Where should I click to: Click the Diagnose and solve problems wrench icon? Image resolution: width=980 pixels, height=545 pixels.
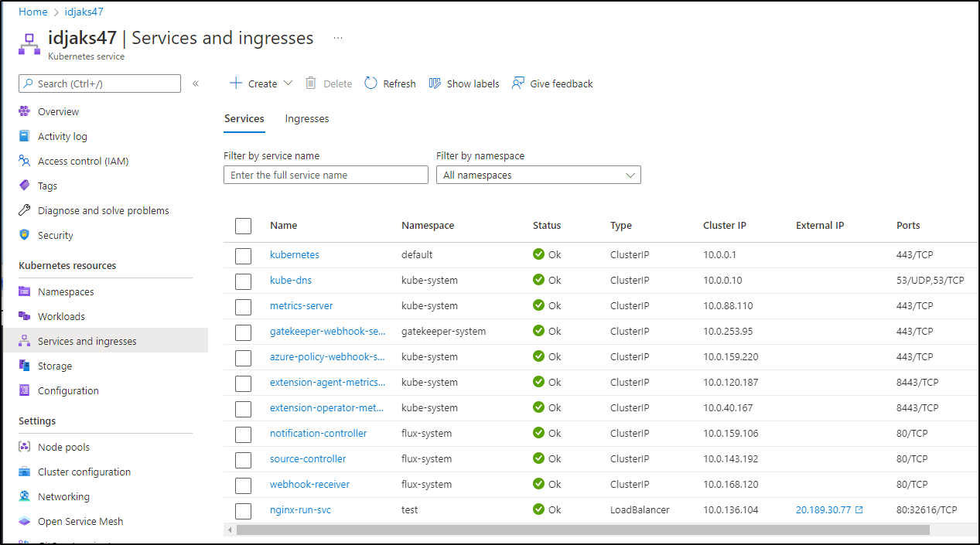coord(25,210)
